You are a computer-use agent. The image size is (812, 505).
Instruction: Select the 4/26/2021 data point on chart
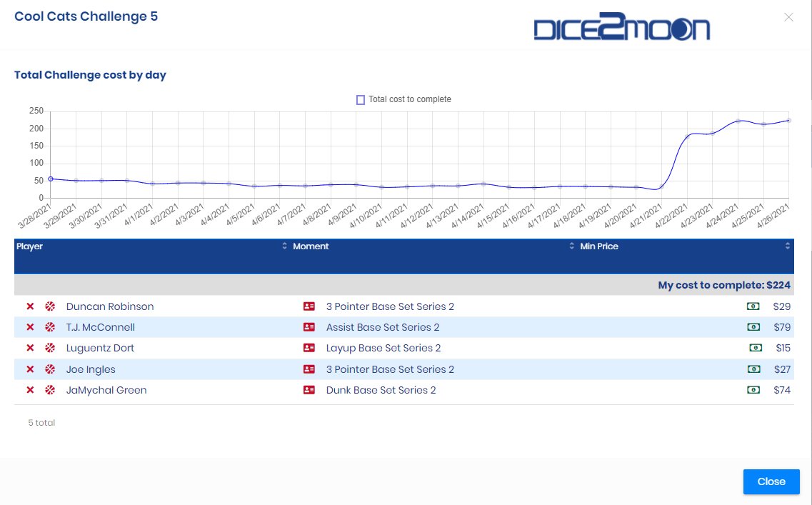pyautogui.click(x=788, y=120)
